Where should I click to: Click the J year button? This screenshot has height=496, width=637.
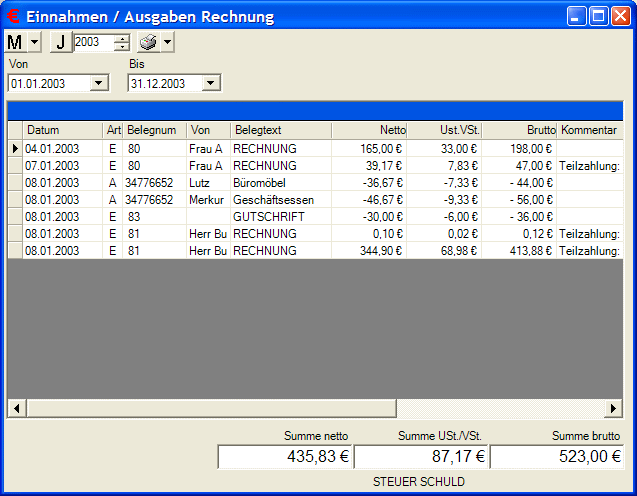61,42
